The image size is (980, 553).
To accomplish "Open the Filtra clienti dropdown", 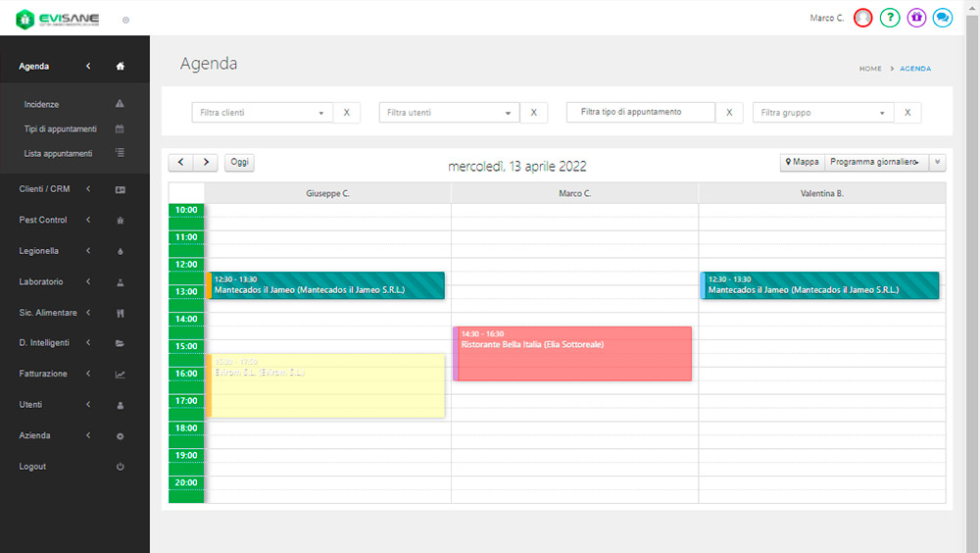I will (262, 113).
